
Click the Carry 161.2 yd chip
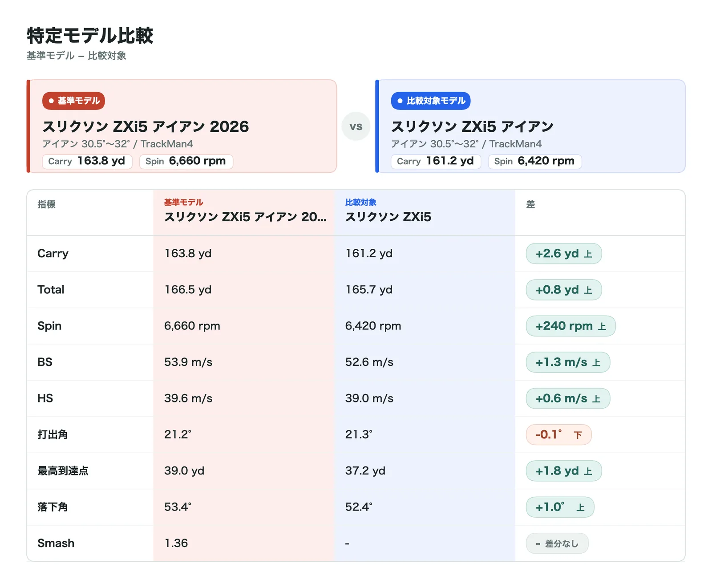tap(436, 161)
